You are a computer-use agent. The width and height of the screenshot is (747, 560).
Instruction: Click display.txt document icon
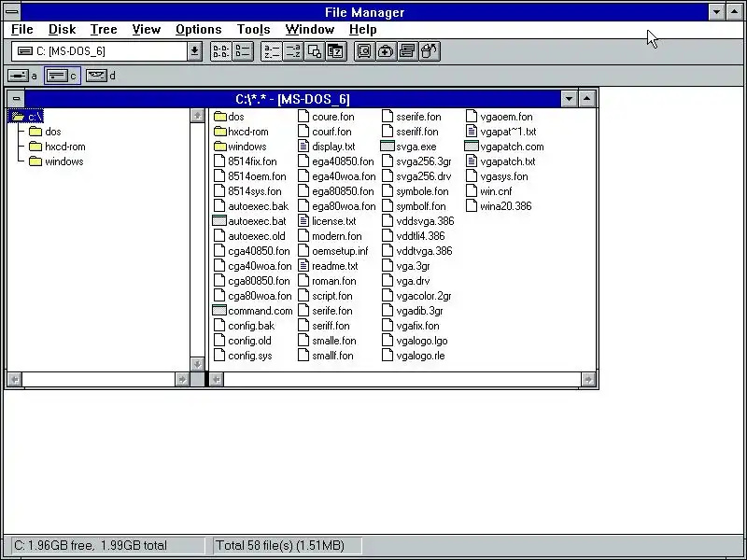pos(303,147)
